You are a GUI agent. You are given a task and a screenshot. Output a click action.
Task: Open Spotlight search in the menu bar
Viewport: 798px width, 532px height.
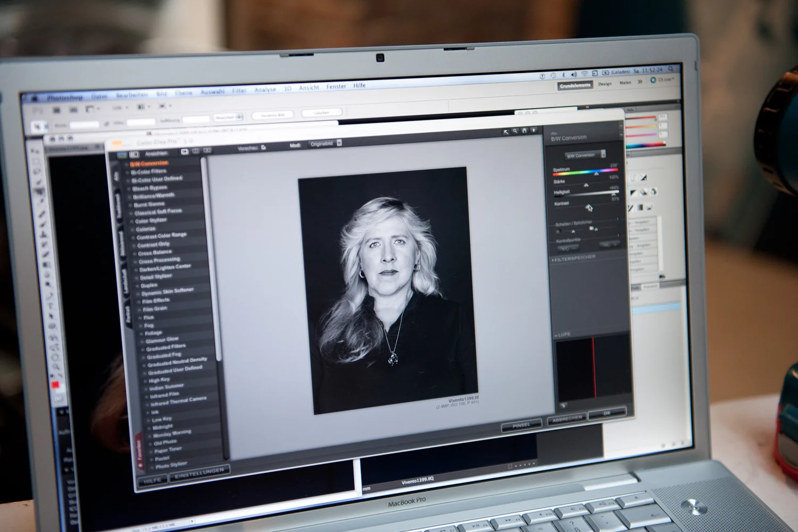click(671, 69)
